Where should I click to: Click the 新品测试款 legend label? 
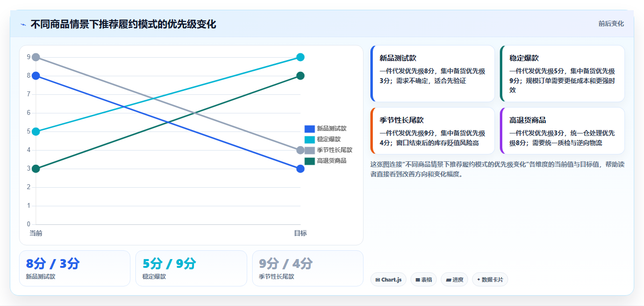tap(331, 129)
